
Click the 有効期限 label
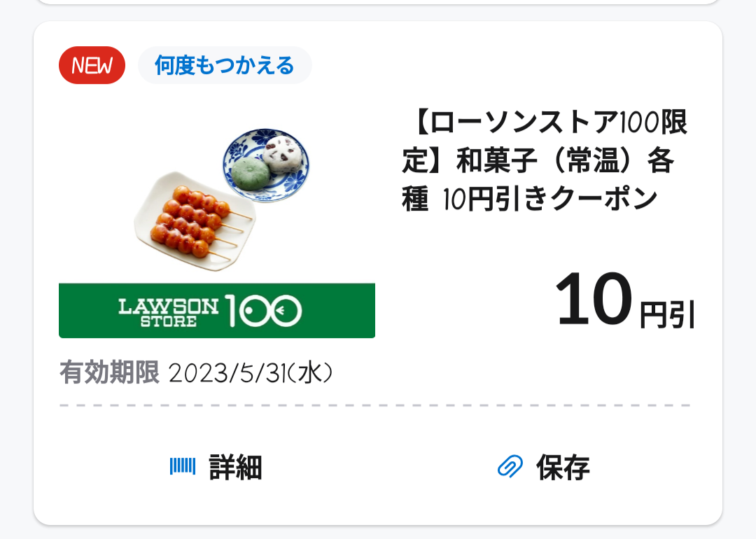[x=109, y=372]
